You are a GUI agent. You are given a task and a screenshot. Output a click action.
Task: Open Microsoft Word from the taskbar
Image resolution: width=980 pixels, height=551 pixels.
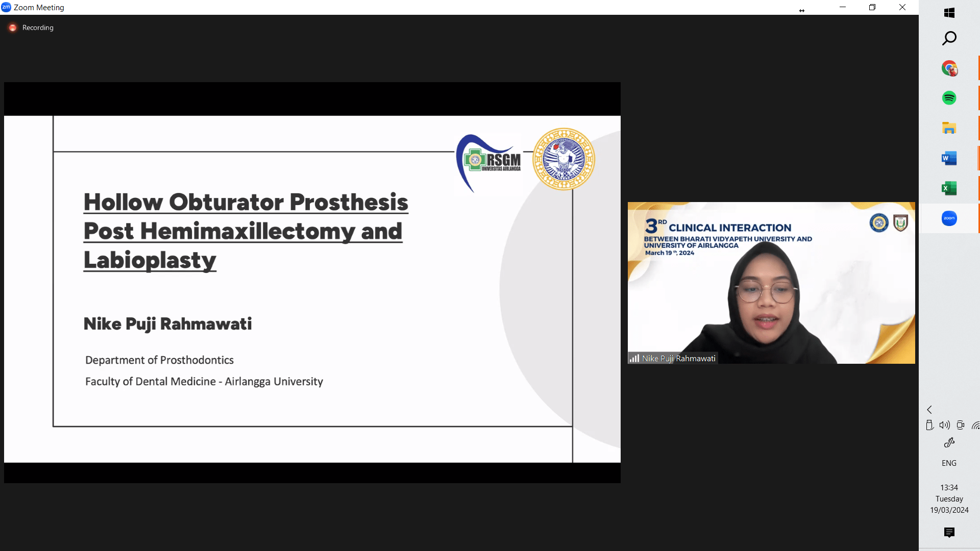click(x=949, y=158)
